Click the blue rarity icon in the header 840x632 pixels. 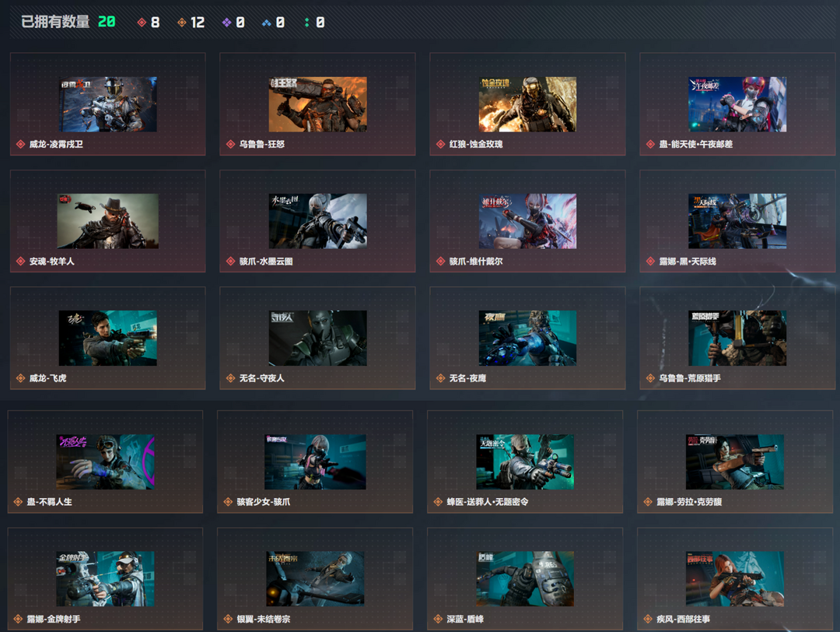click(x=266, y=23)
